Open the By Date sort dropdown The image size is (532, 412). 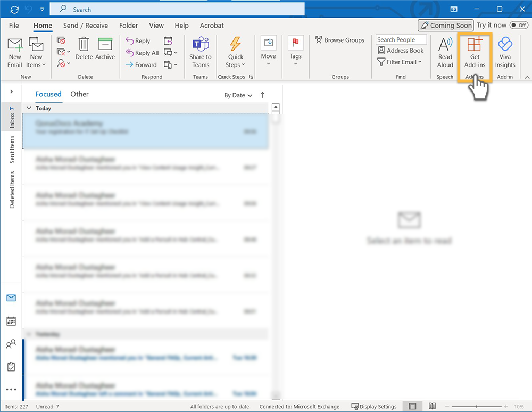(238, 95)
